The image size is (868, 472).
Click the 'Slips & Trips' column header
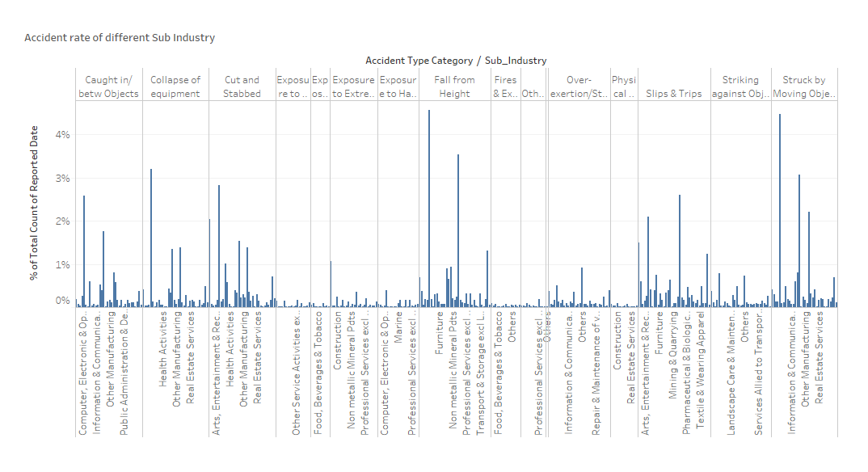point(673,94)
